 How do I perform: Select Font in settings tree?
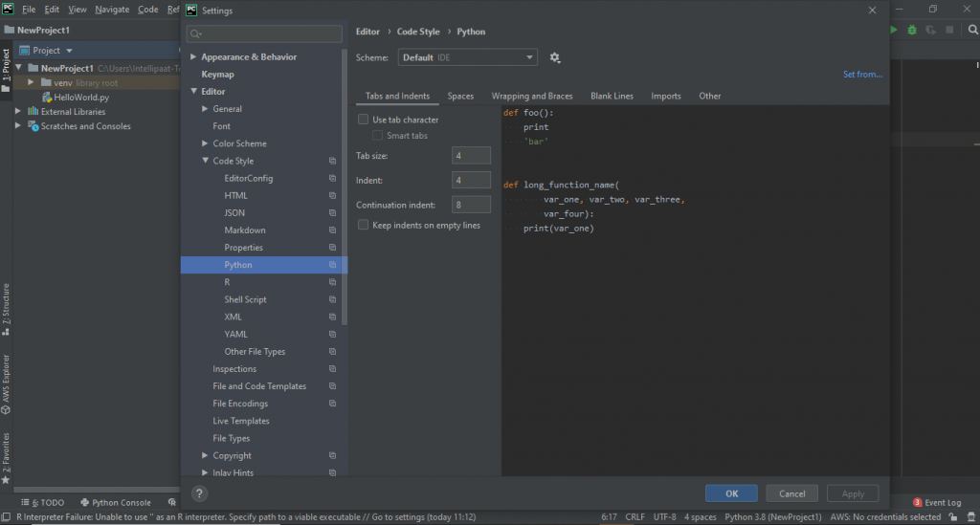[221, 126]
